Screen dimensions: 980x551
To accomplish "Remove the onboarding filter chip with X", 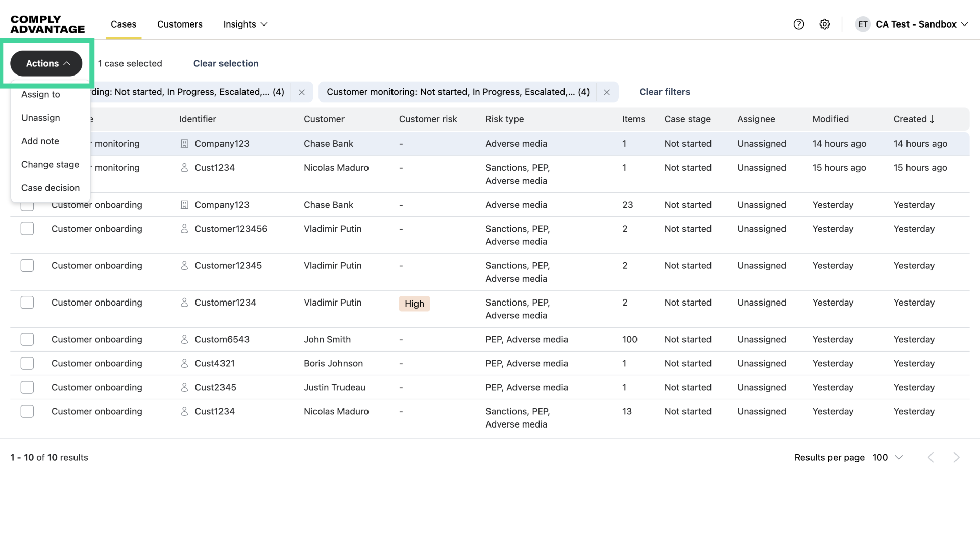I will [x=302, y=92].
